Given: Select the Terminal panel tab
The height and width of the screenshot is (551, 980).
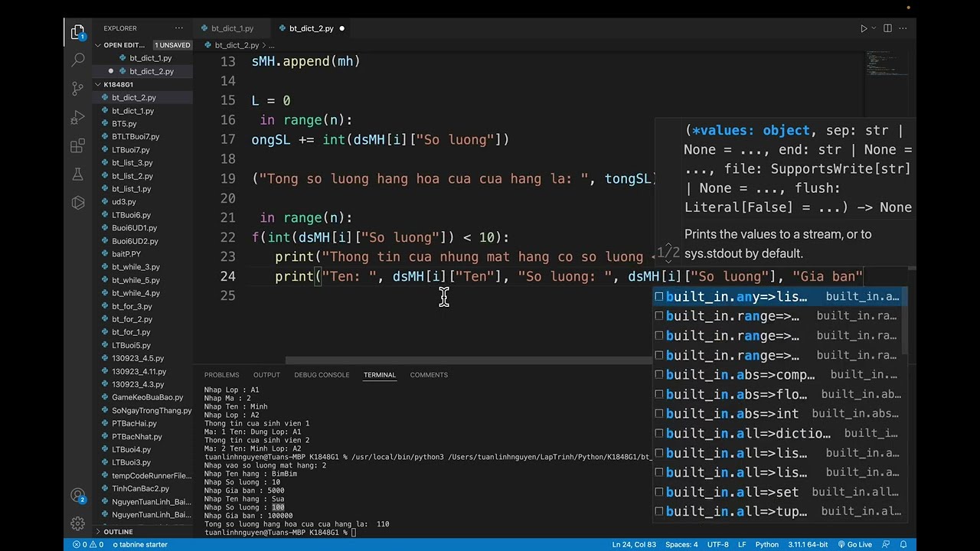Looking at the screenshot, I should coord(380,375).
